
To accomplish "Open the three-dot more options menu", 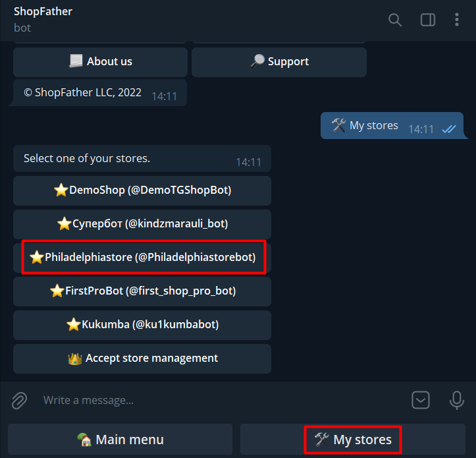I will pyautogui.click(x=456, y=20).
